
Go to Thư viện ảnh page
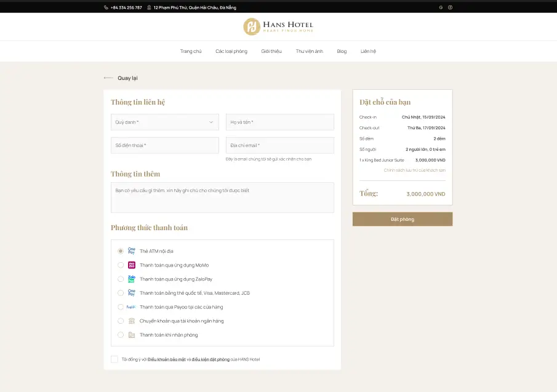pos(309,51)
